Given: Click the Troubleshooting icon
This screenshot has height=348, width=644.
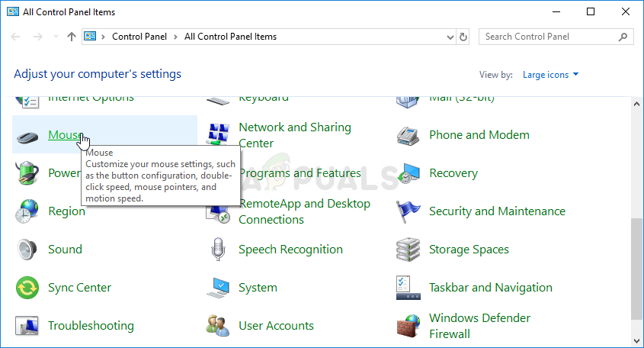Looking at the screenshot, I should (27, 326).
